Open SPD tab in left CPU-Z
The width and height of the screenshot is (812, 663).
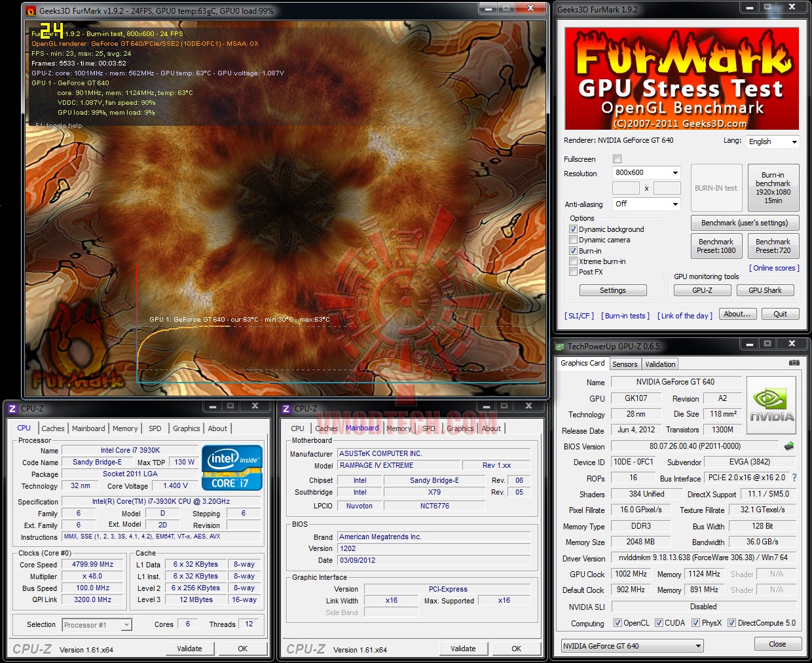click(155, 428)
